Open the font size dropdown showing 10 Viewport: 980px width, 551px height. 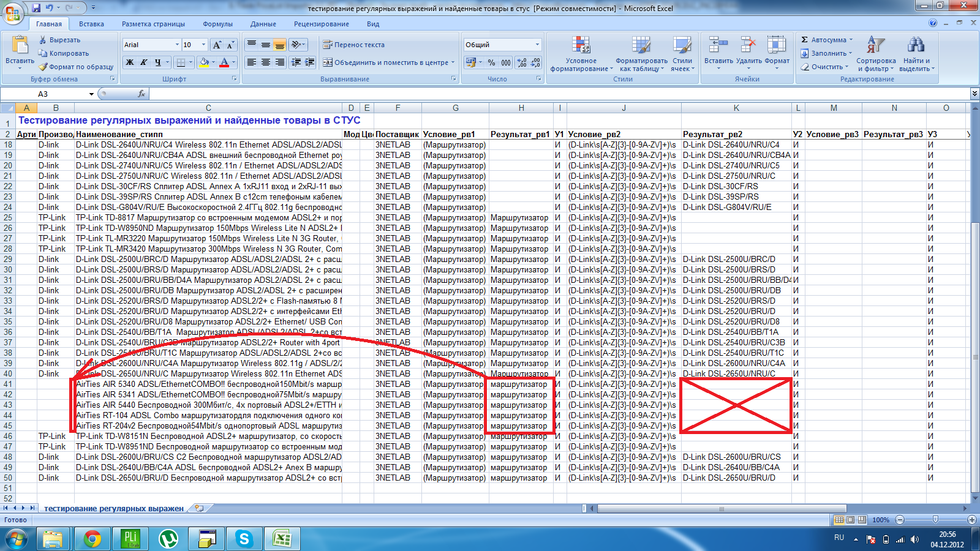204,45
